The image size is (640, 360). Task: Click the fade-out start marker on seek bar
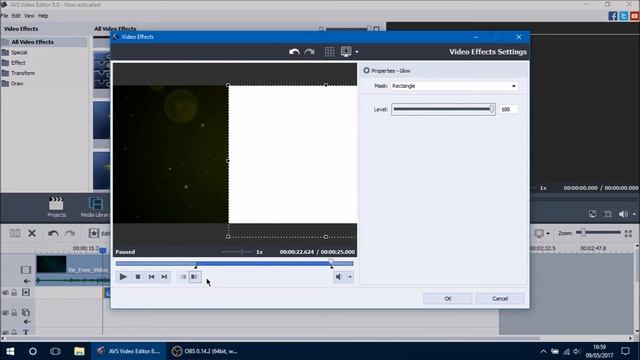pyautogui.click(x=331, y=266)
